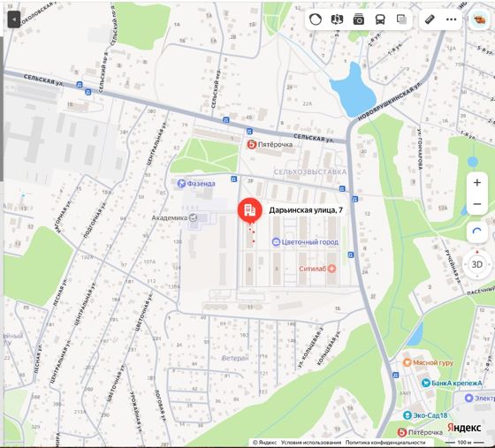Open the user profile avatar
Image resolution: width=495 pixels, height=448 pixels.
tap(479, 19)
